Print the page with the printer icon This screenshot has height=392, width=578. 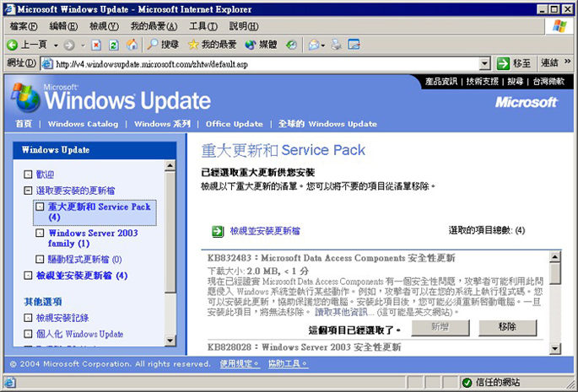point(336,45)
